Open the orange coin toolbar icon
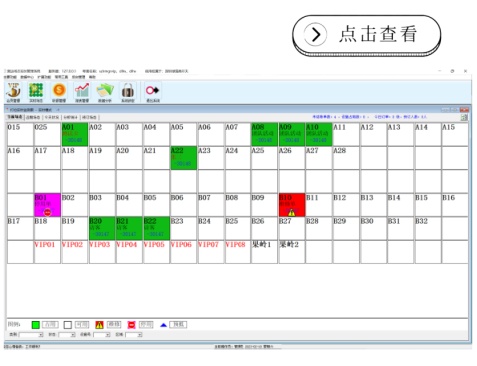477x366 pixels. pyautogui.click(x=59, y=92)
